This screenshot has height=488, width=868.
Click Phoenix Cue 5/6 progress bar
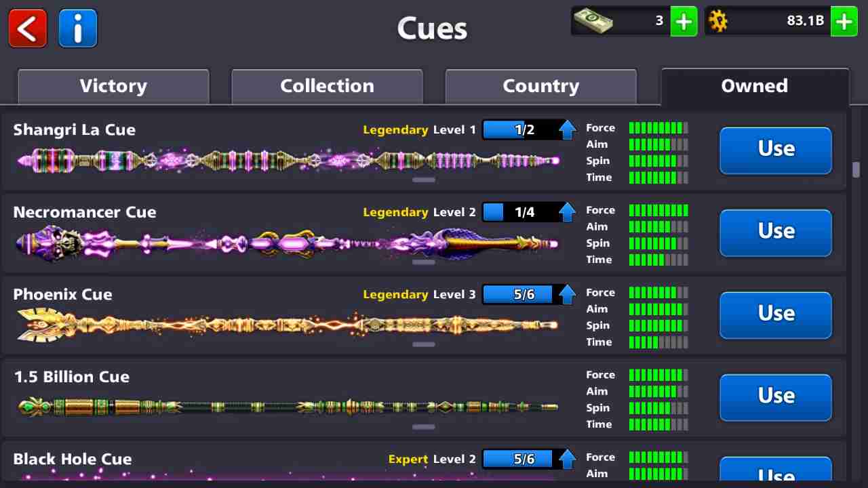click(x=523, y=294)
